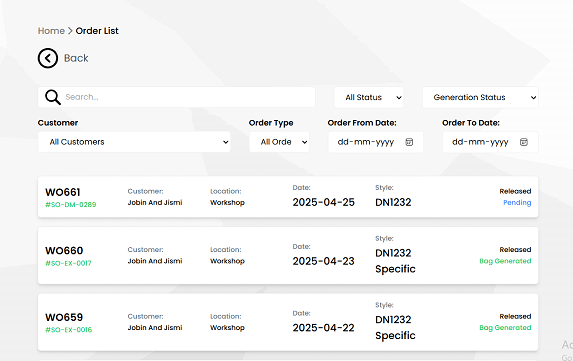The width and height of the screenshot is (573, 361).
Task: Click the magnifying glass search icon
Action: point(53,97)
